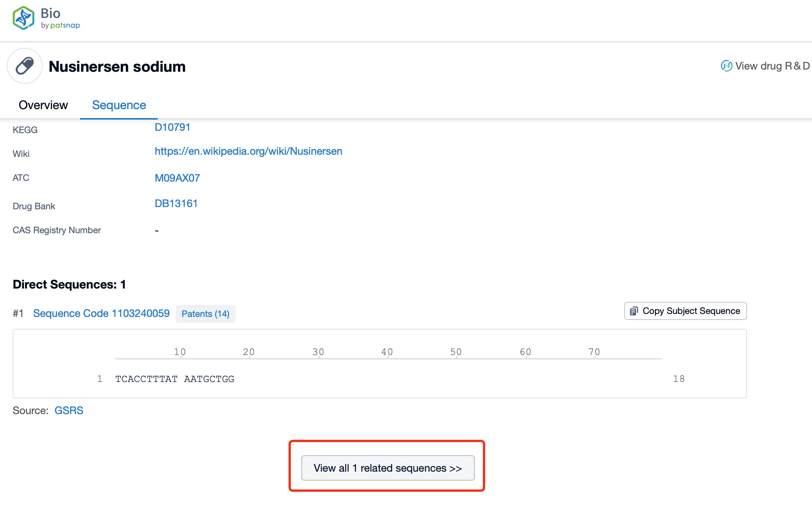Click View all 1 related sequences
This screenshot has height=515, width=812.
tap(388, 468)
